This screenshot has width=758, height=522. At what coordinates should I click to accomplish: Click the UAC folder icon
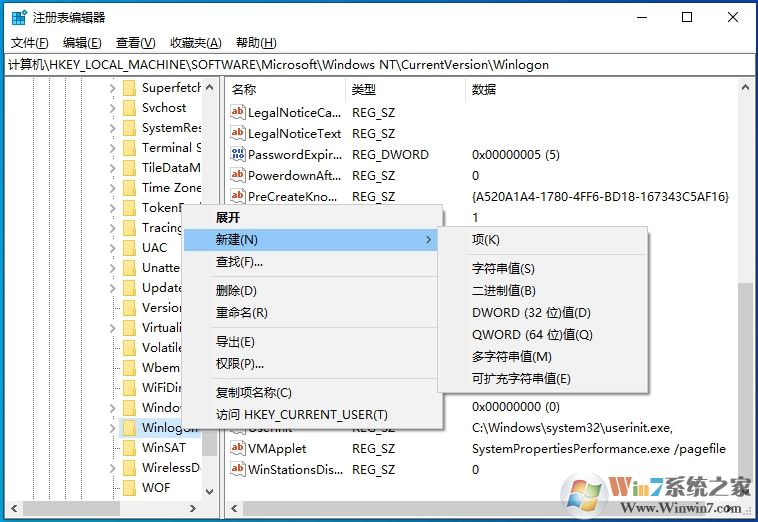point(129,248)
